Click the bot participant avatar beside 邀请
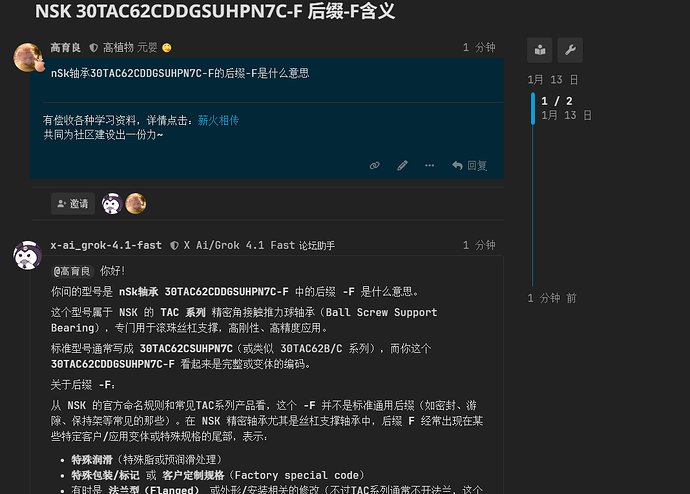The image size is (690, 494). point(112,204)
